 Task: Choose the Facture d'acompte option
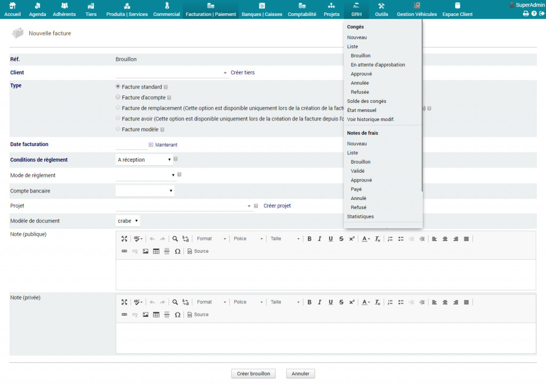(118, 97)
